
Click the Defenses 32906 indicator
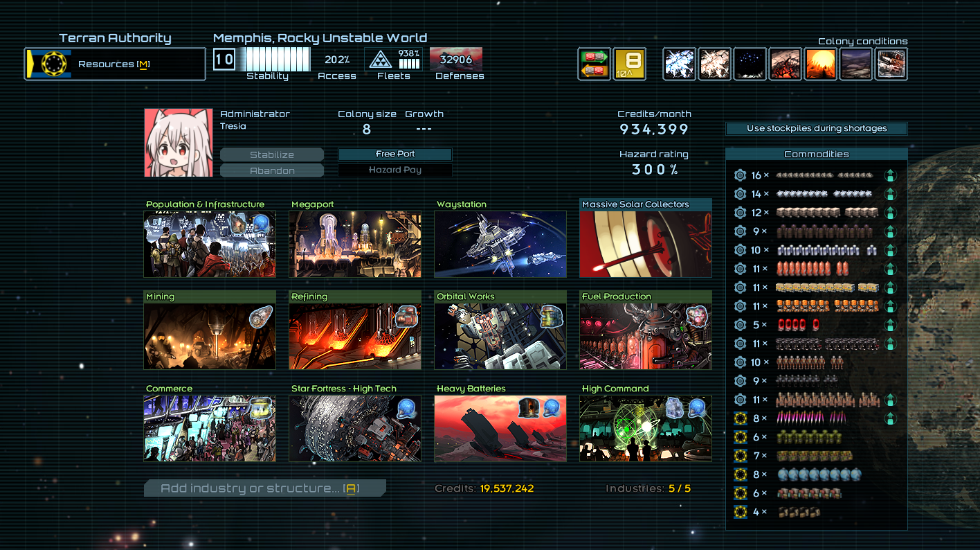(456, 60)
